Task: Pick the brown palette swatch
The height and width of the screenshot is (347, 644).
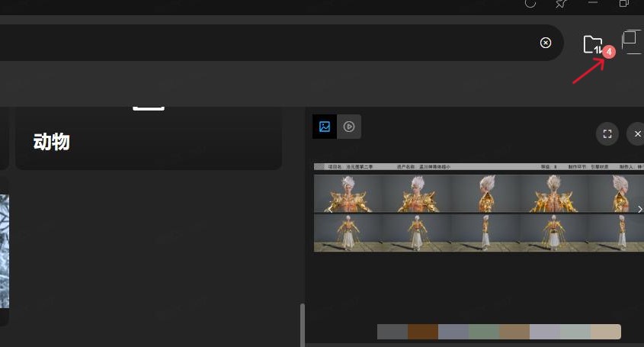Action: pyautogui.click(x=423, y=332)
